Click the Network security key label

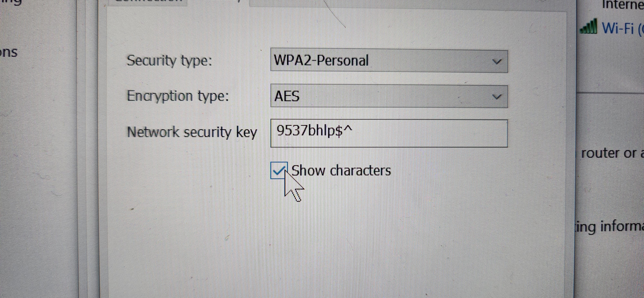pyautogui.click(x=192, y=132)
